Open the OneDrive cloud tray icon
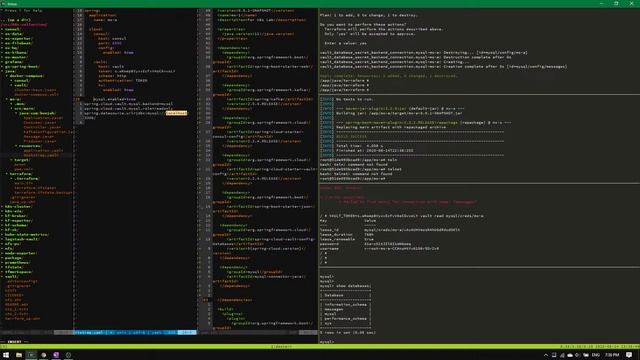The image size is (640, 360). tap(570, 355)
